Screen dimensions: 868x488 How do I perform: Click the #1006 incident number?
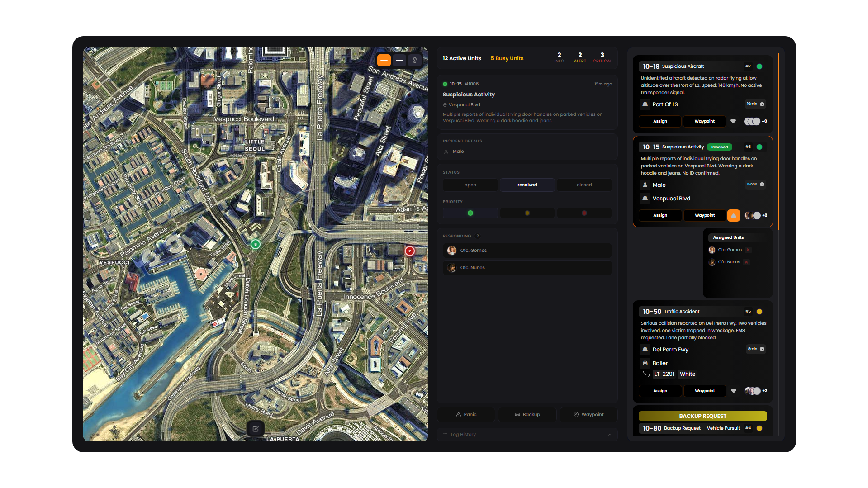(471, 84)
